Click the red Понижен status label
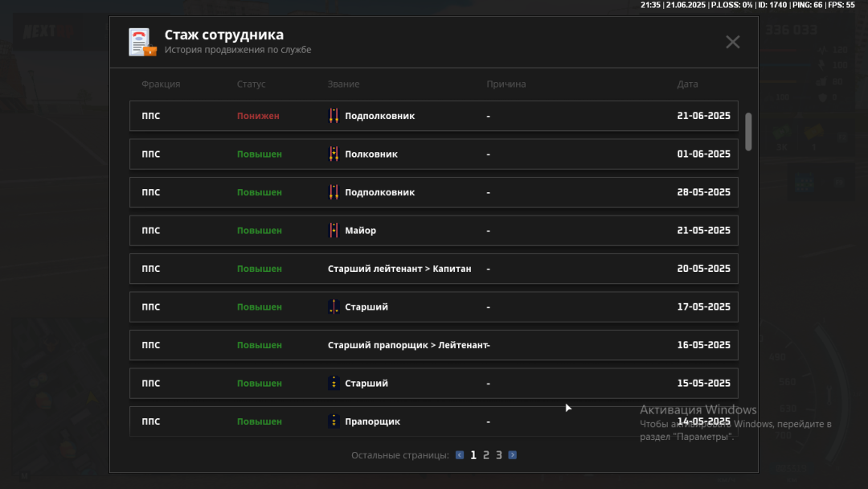 pyautogui.click(x=258, y=116)
